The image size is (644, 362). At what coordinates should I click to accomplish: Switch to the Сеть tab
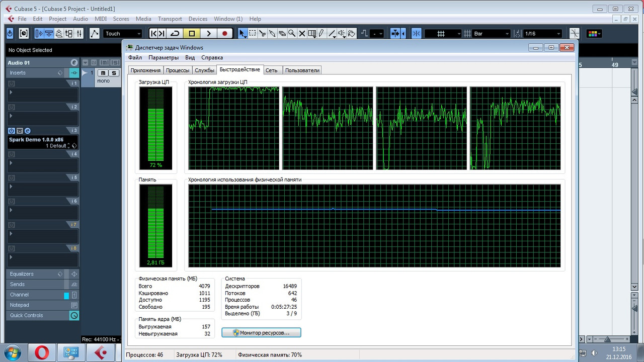pyautogui.click(x=272, y=70)
